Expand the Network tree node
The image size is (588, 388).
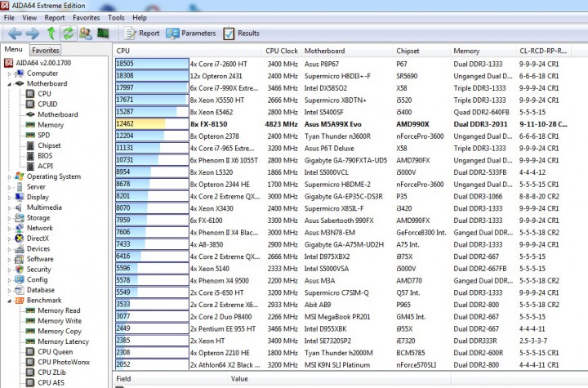tap(9, 228)
